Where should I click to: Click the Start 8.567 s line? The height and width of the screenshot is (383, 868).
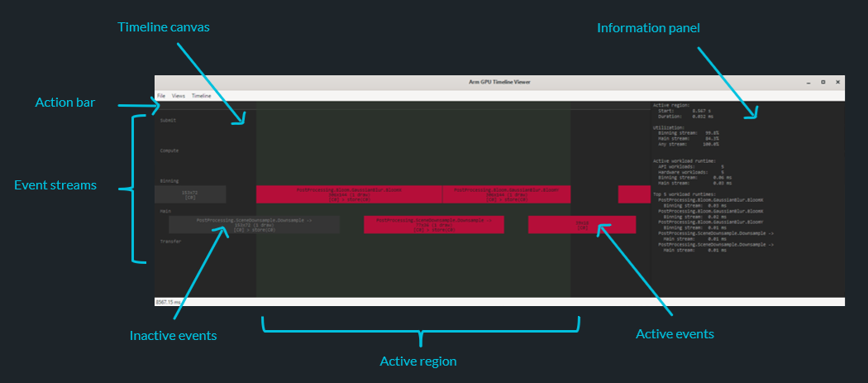pos(684,111)
